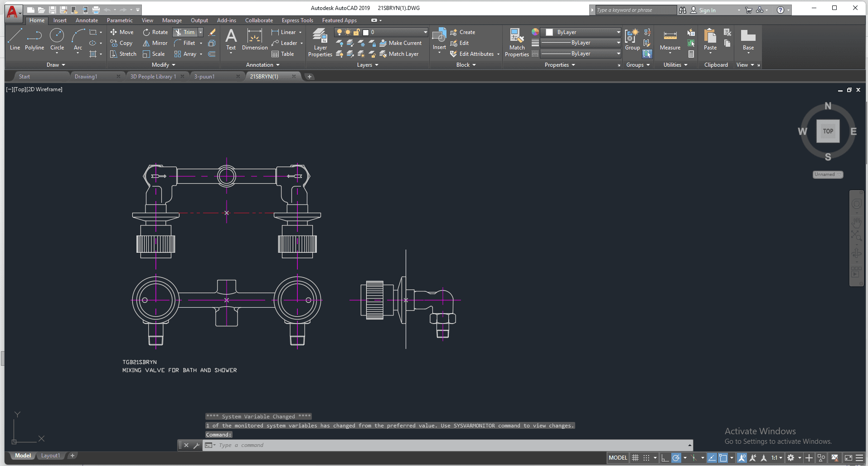Click the Dimension annotation tool
The height and width of the screenshot is (466, 868).
click(255, 39)
